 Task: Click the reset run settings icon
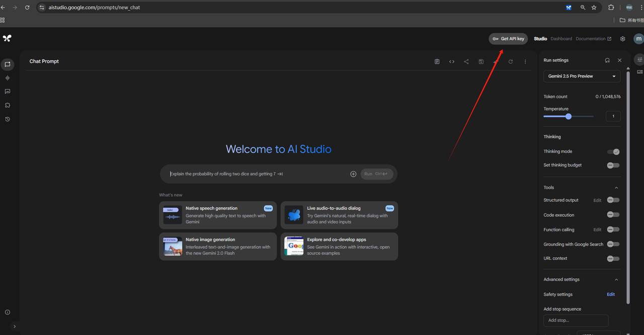pos(607,60)
